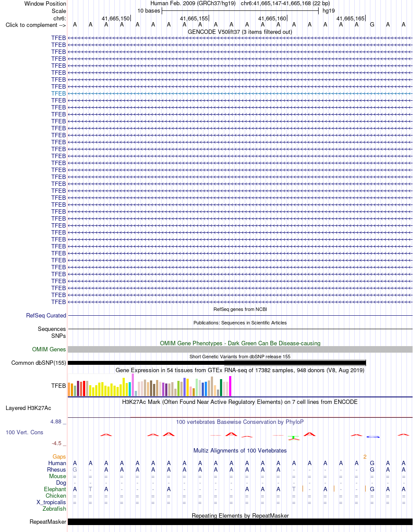Select the light-blue highlighted TFEB transcript label

tap(58, 93)
